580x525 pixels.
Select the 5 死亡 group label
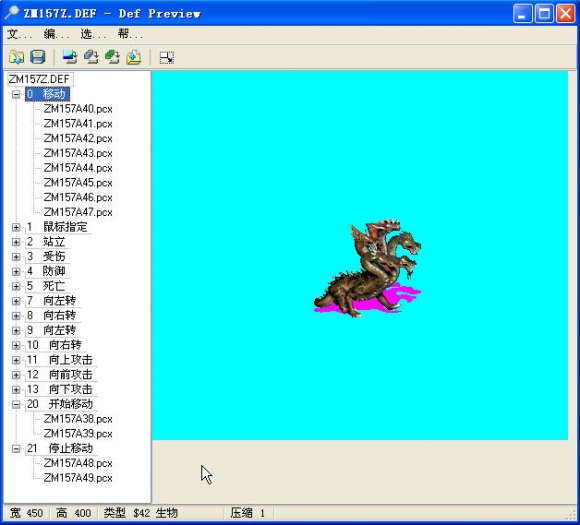click(x=46, y=286)
